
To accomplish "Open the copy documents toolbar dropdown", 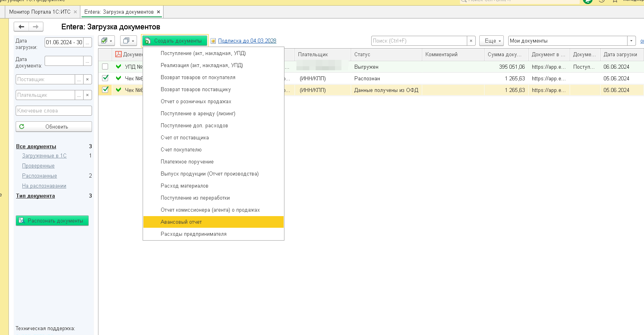I will click(129, 41).
